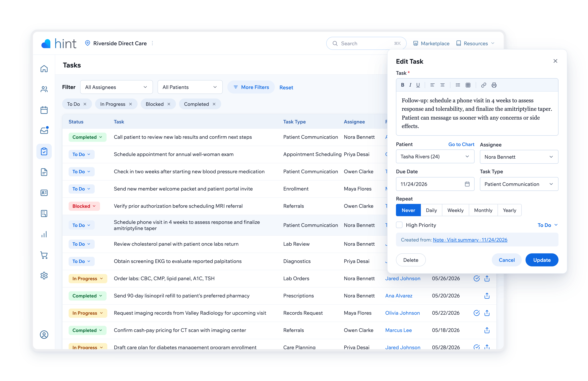Open In Progress status for Order labs

tap(88, 279)
